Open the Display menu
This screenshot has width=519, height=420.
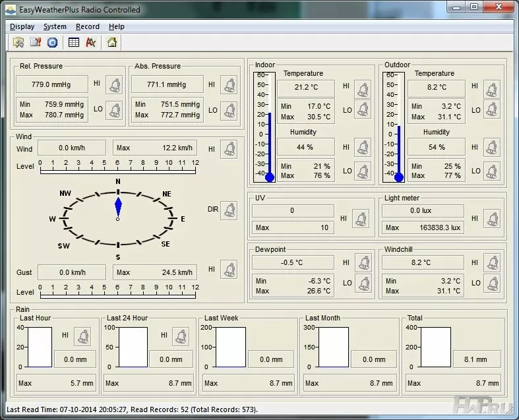click(22, 26)
